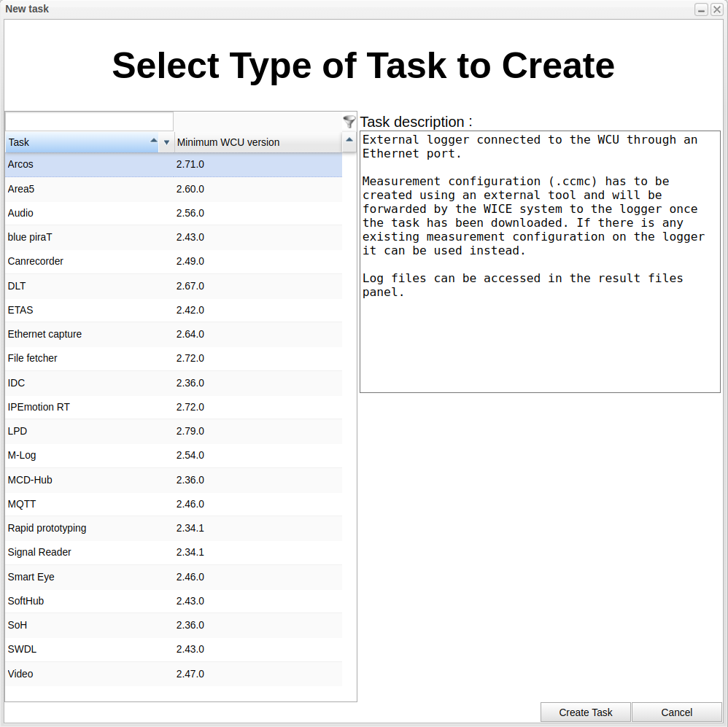This screenshot has width=728, height=727.
Task: Sort by the Task column header
Action: [x=80, y=142]
